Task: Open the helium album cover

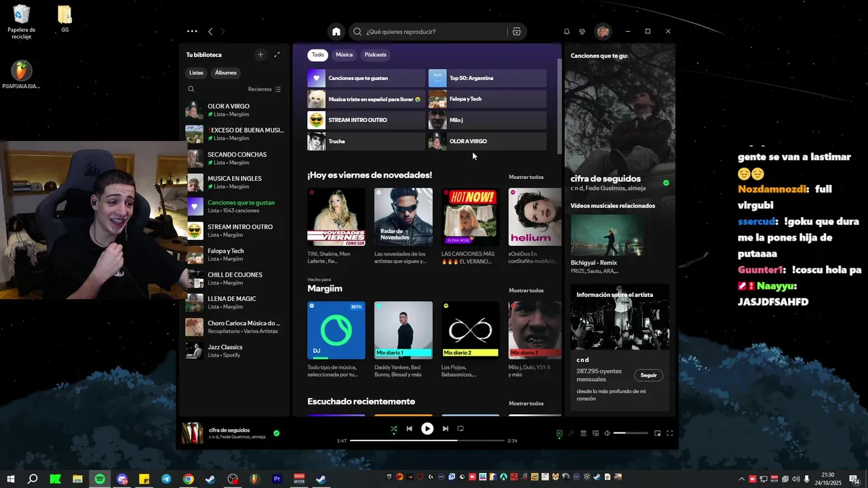Action: (535, 217)
